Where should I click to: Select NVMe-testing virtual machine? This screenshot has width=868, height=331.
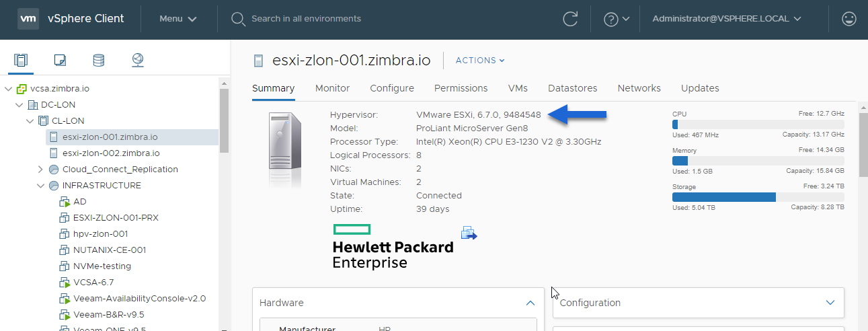click(102, 266)
